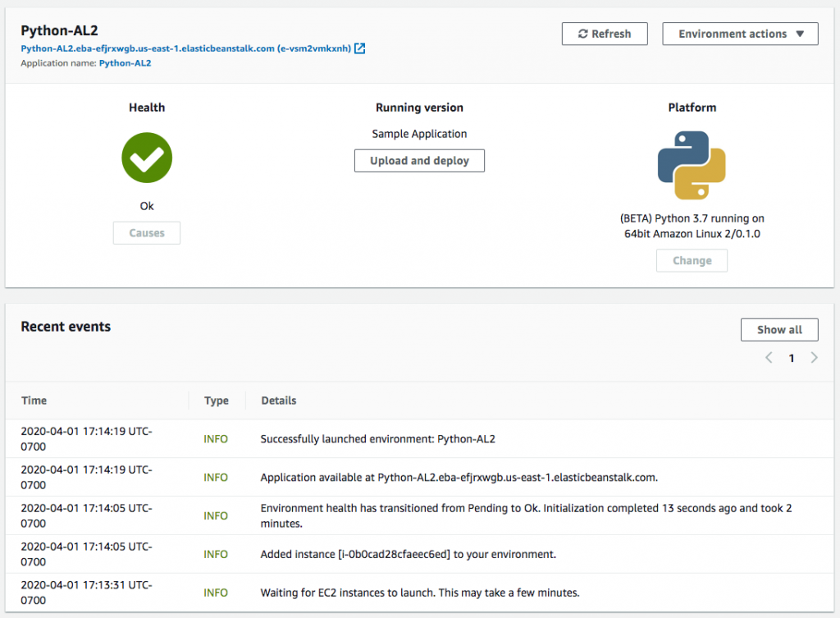Click the Python-AL2 environment title
Image resolution: width=840 pixels, height=618 pixels.
point(59,30)
